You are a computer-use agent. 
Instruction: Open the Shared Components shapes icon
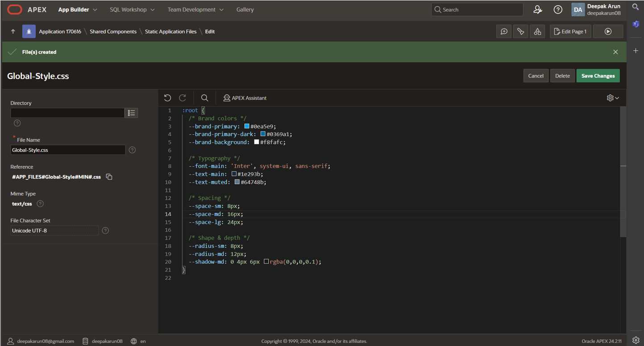[x=537, y=31]
